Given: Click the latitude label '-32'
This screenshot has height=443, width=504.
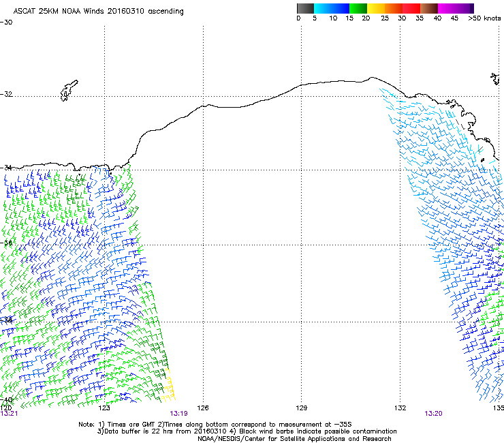Looking at the screenshot, I should click(6, 94).
